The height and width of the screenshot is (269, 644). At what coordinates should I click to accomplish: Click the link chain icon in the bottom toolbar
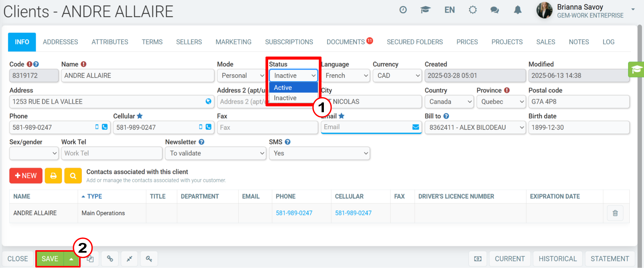pos(110,259)
